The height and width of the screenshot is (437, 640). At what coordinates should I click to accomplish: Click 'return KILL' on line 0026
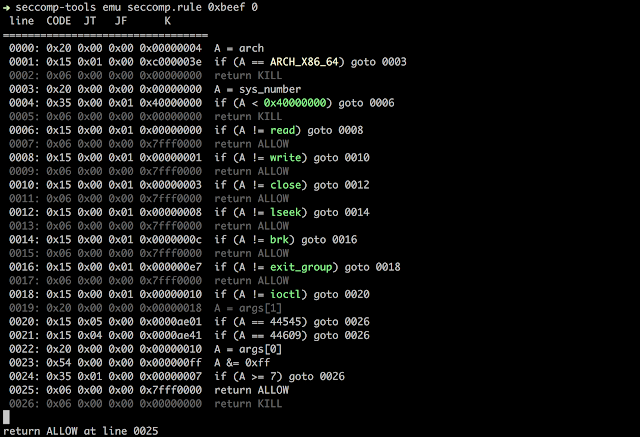(x=248, y=404)
